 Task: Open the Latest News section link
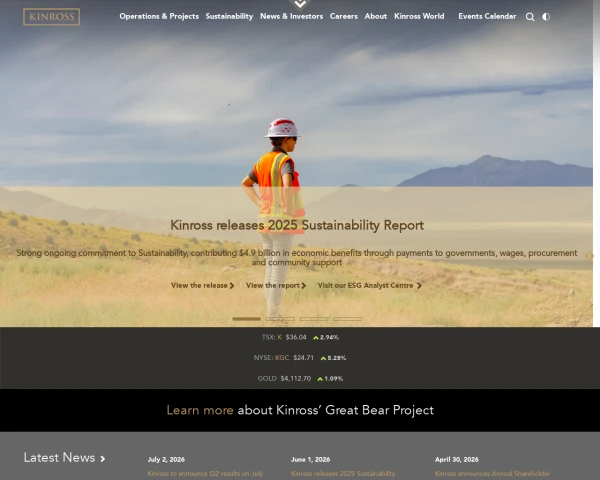coord(59,458)
